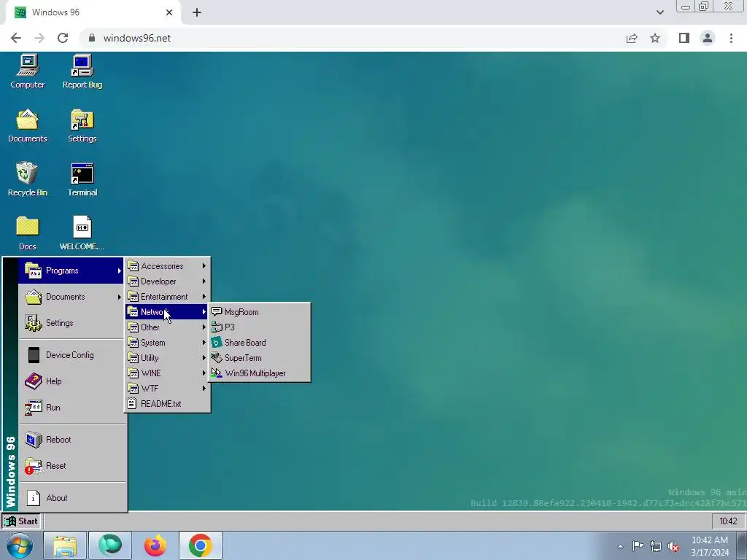Open the network tray icon

click(656, 546)
